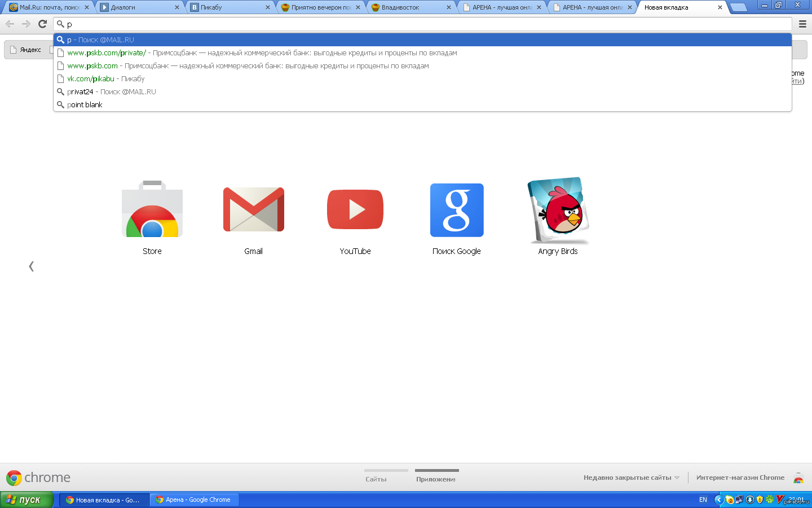Switch to the Владивосток browser tab

(x=406, y=7)
